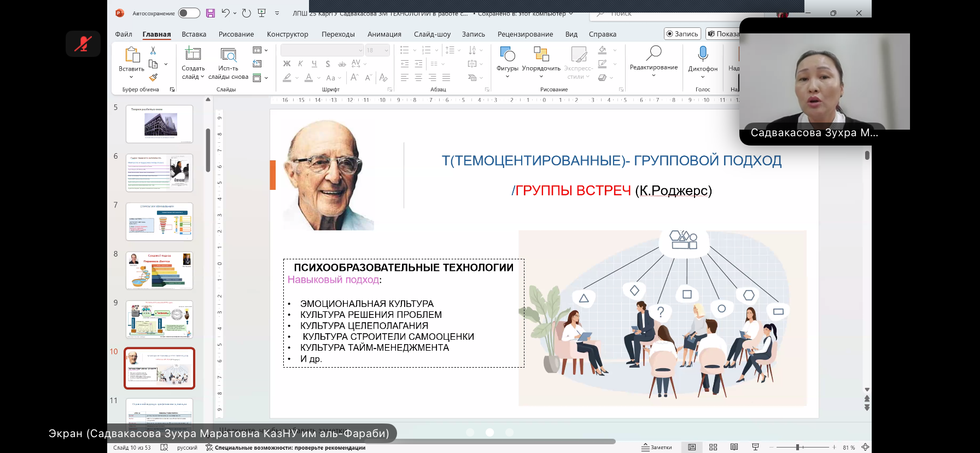The image size is (980, 453).
Task: Start slideshow from beginning icon in title bar
Action: 262,13
